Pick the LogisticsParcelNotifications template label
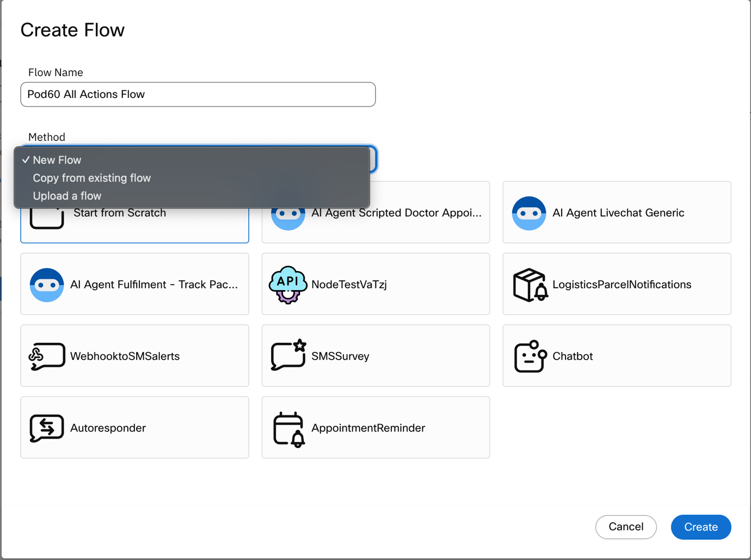The width and height of the screenshot is (751, 560). click(621, 285)
